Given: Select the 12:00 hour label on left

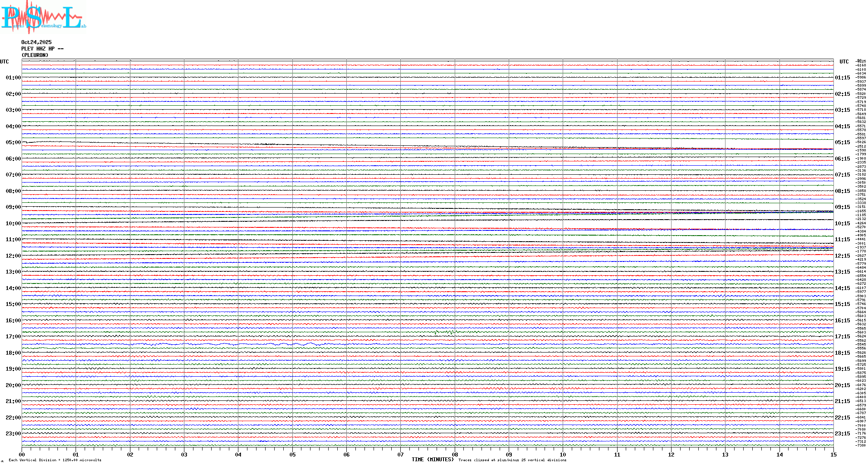Looking at the screenshot, I should [x=13, y=256].
